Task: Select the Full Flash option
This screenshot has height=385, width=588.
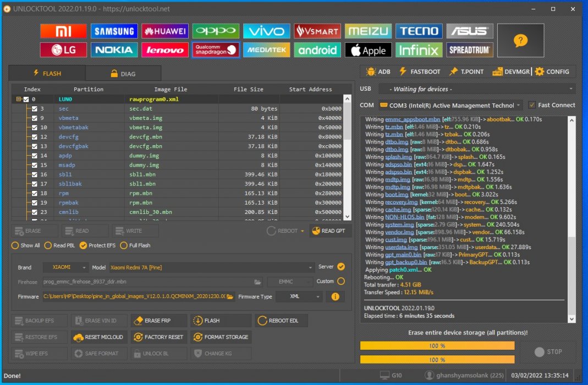Action: coord(135,245)
